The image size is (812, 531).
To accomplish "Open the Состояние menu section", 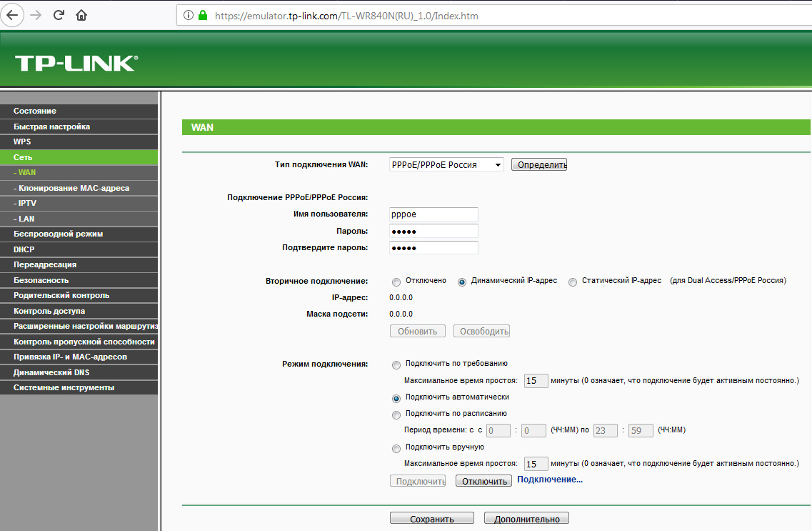I will (79, 111).
